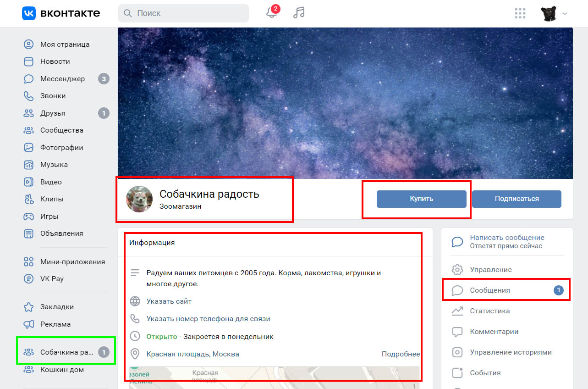Screen dimensions: 588x389
Task: Click the Друзья people icon
Action: point(29,113)
